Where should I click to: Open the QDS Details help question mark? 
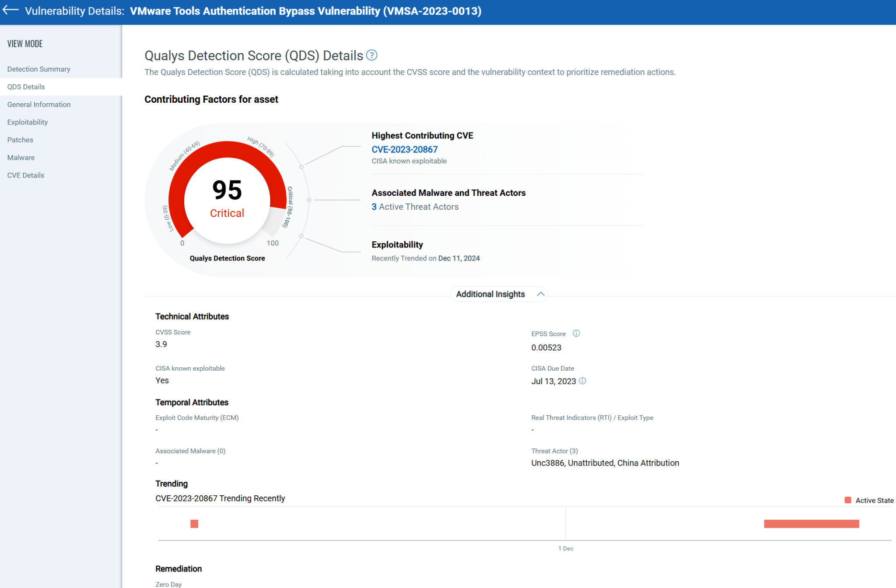371,55
